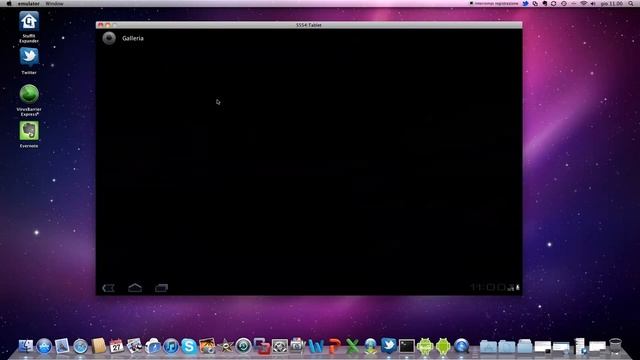This screenshot has width=640, height=360.
Task: Click the volume icon in menu bar
Action: 593,4
